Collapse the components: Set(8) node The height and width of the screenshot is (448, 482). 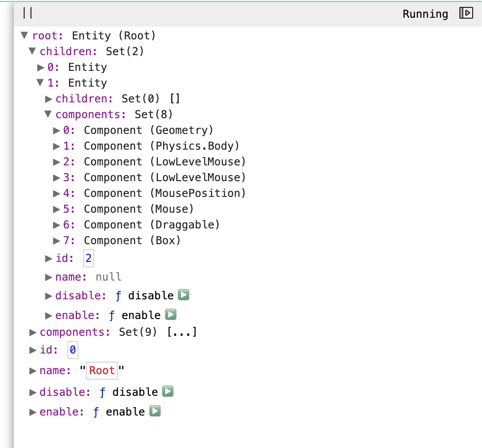[x=48, y=114]
